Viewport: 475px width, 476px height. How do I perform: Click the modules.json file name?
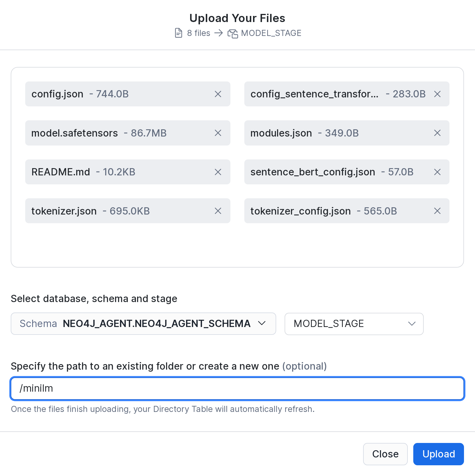click(x=281, y=133)
